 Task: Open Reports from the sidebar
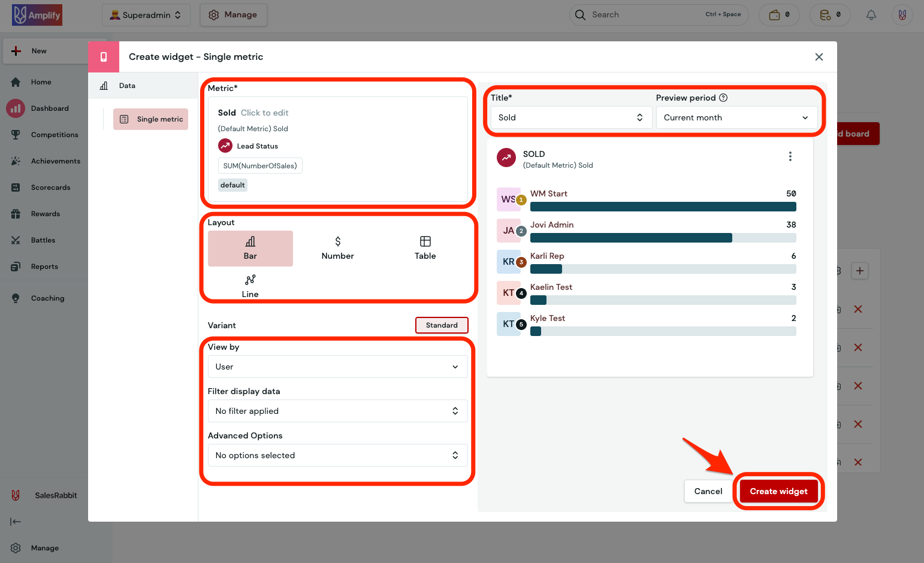pos(45,266)
